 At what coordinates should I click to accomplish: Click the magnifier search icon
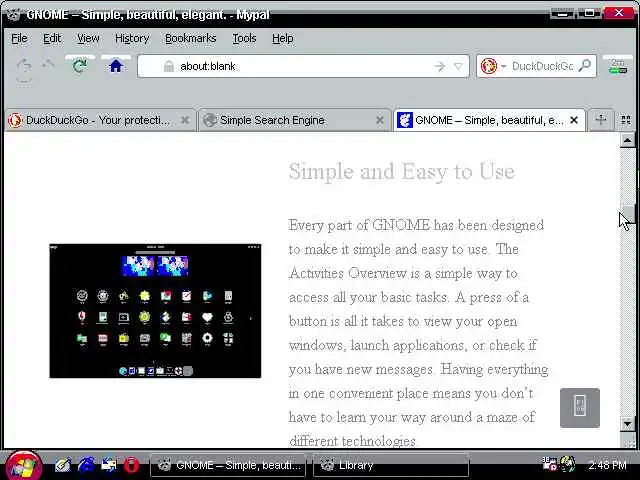coord(585,66)
